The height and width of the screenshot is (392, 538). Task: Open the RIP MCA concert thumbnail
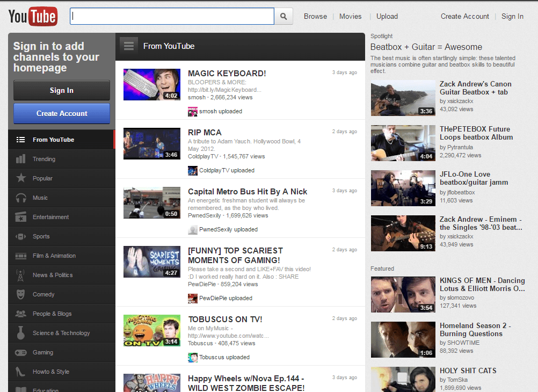pos(152,143)
